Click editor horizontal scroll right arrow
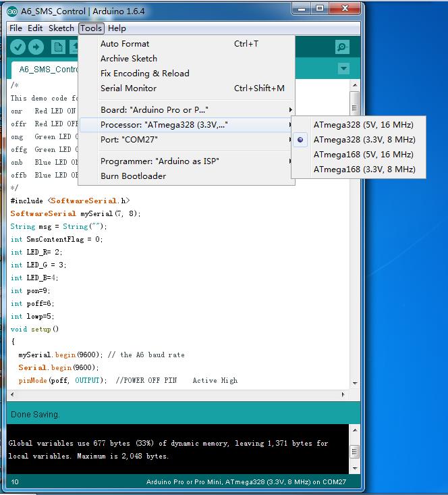 pyautogui.click(x=343, y=394)
